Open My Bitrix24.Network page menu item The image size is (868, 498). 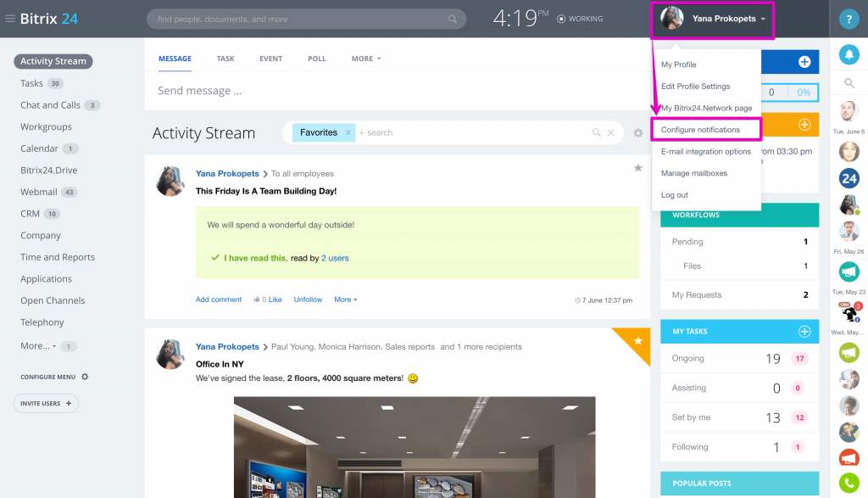pyautogui.click(x=706, y=108)
